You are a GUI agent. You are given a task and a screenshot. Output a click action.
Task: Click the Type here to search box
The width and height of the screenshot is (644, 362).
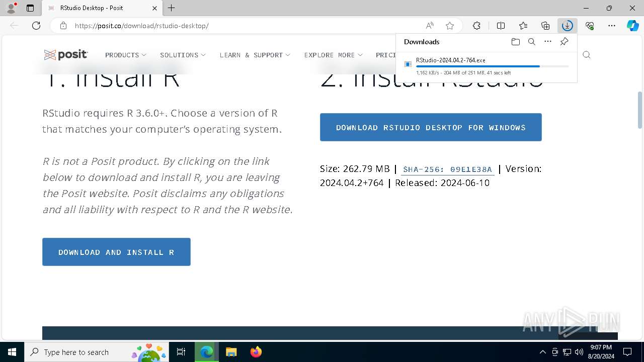[x=97, y=352]
